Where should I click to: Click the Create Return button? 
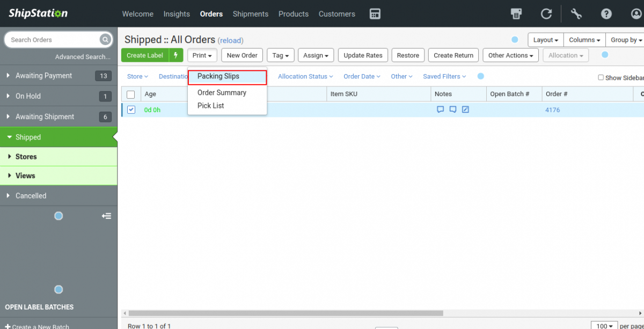pos(453,55)
